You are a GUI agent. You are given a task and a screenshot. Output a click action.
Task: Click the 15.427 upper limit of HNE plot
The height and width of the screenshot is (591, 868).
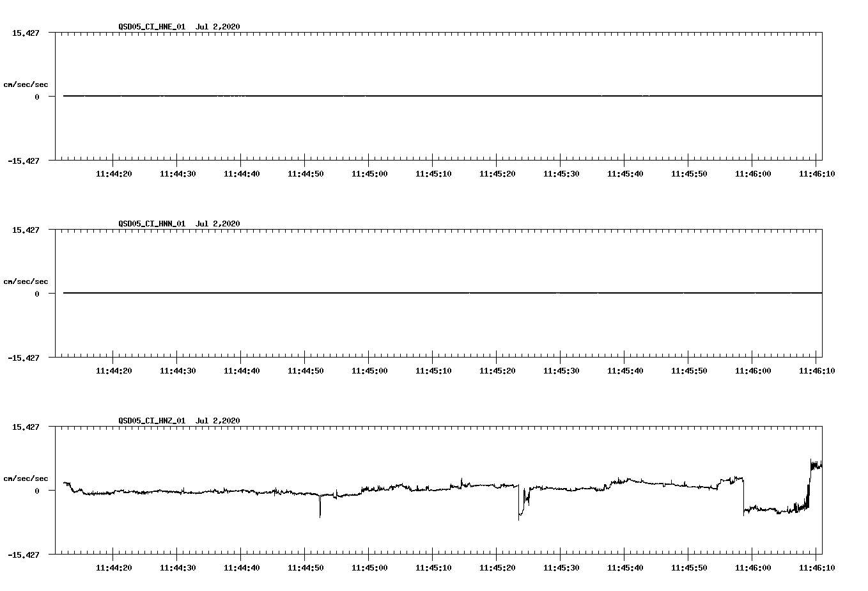[x=26, y=33]
